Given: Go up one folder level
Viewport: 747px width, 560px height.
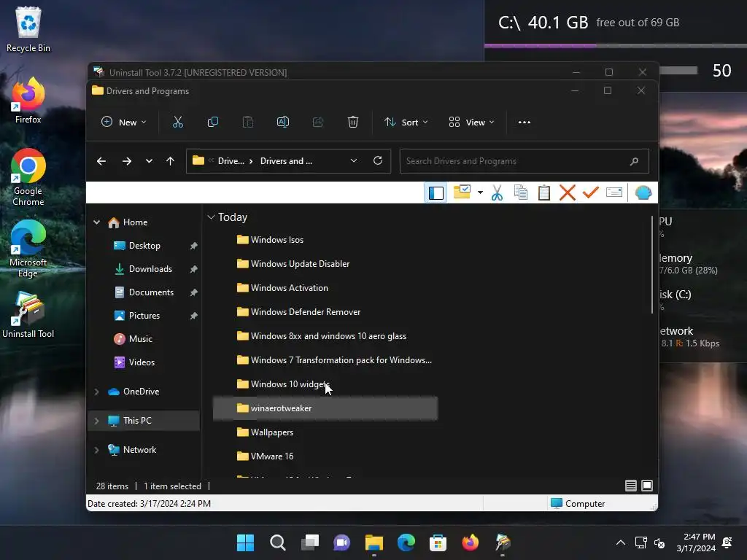Looking at the screenshot, I should (x=170, y=161).
